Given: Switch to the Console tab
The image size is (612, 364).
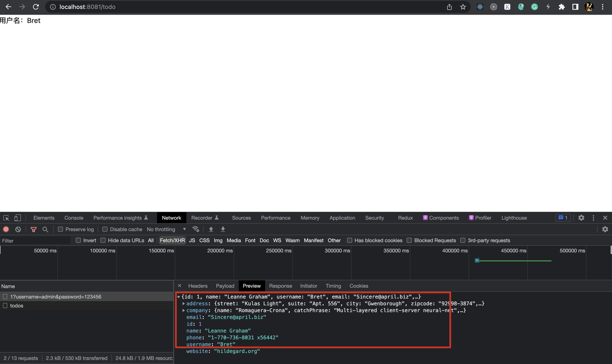Looking at the screenshot, I should [x=74, y=218].
